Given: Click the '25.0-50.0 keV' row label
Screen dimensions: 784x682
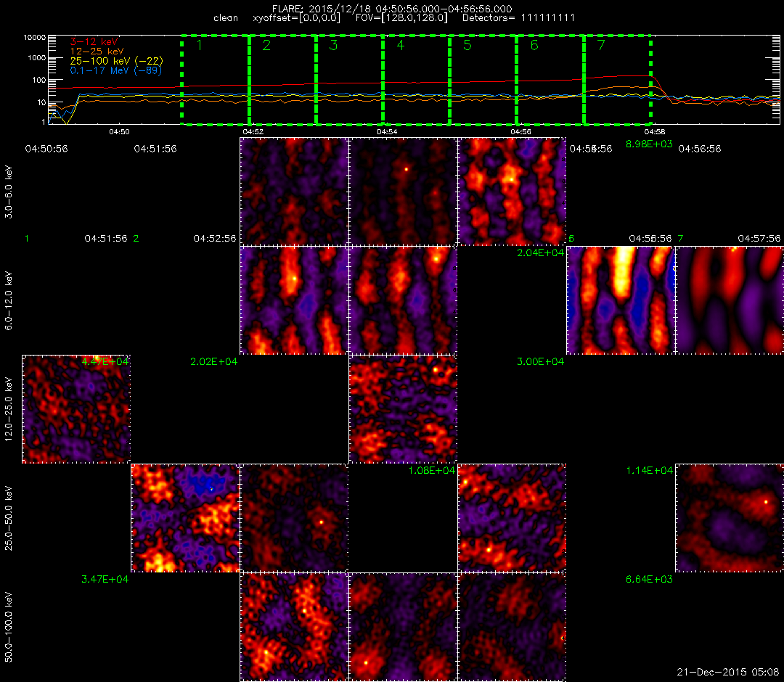Looking at the screenshot, I should coord(9,519).
